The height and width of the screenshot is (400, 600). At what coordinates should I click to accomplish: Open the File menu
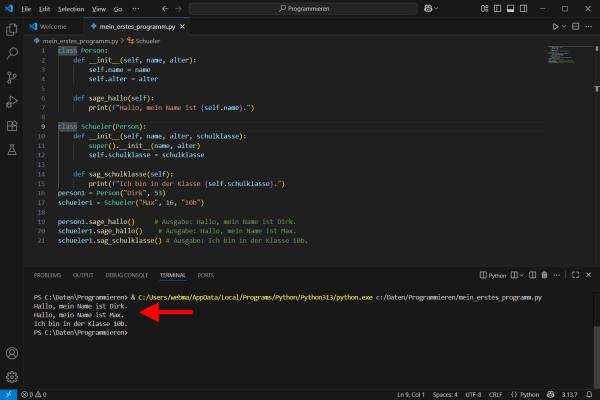tap(26, 9)
